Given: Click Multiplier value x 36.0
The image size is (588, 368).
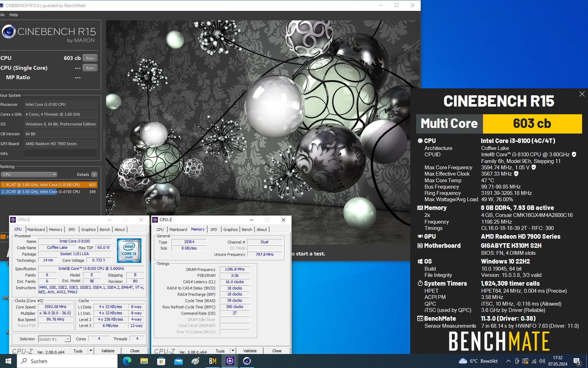Looking at the screenshot, I should (56, 313).
